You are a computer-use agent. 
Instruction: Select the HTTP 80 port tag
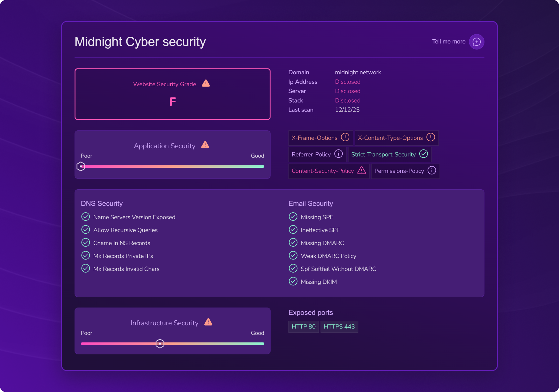303,326
